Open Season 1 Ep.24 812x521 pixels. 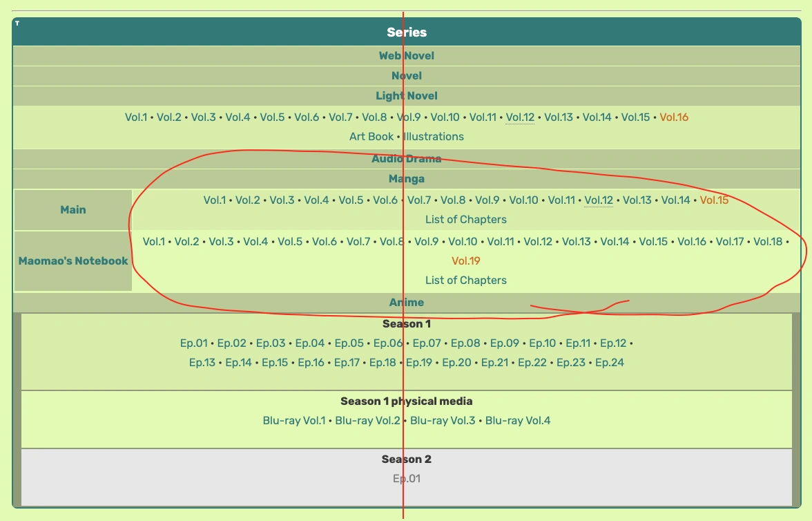coord(610,361)
